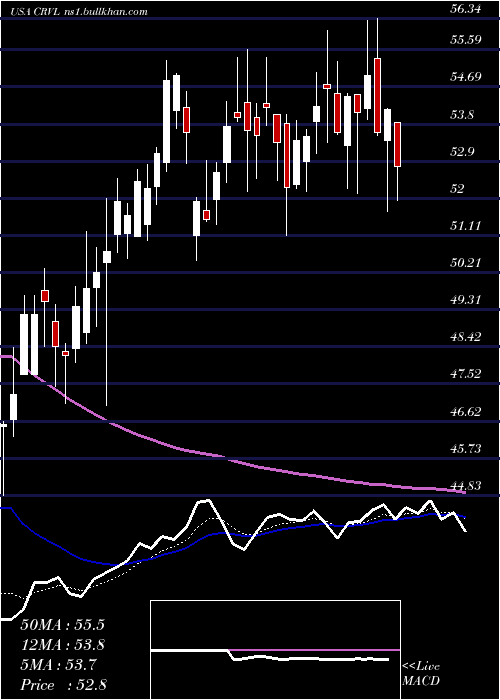500x700 pixels.
Task: Click the Live MACD inset chart panel
Action: point(275,650)
